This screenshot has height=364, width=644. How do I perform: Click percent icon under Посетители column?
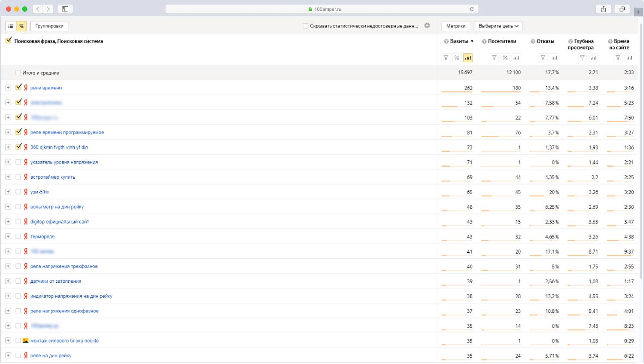click(505, 58)
